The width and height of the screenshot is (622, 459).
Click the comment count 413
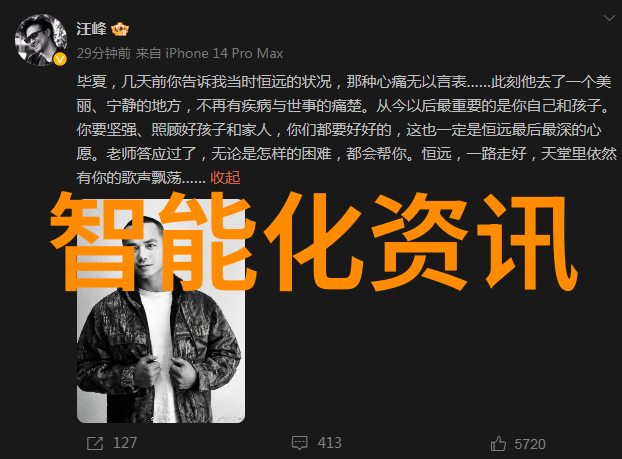[x=330, y=443]
